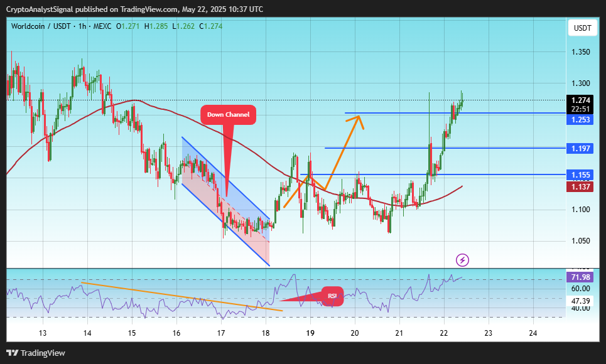Click the 22:51 candle countdown timer
Screen dimensions: 606x364
(x=580, y=109)
